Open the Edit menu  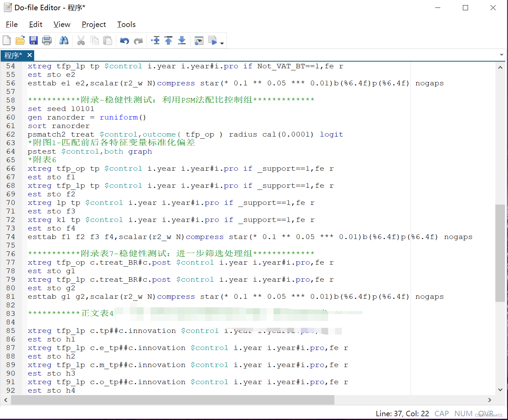(x=36, y=25)
